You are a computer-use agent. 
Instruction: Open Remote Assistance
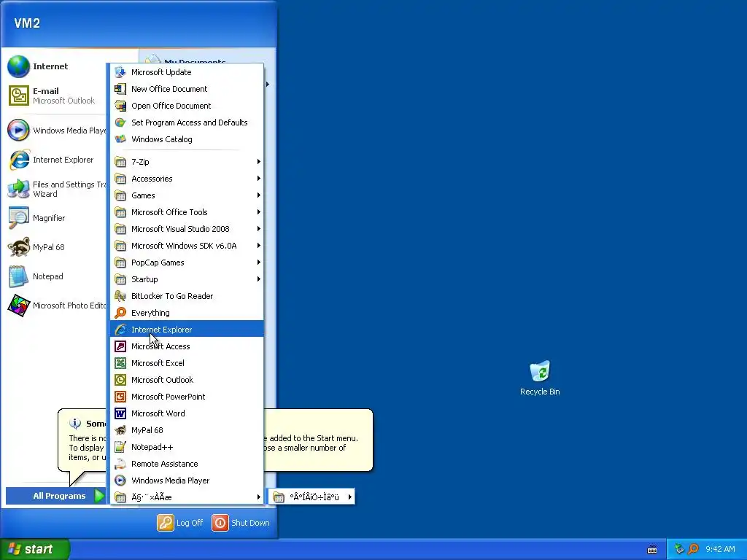tap(187, 464)
